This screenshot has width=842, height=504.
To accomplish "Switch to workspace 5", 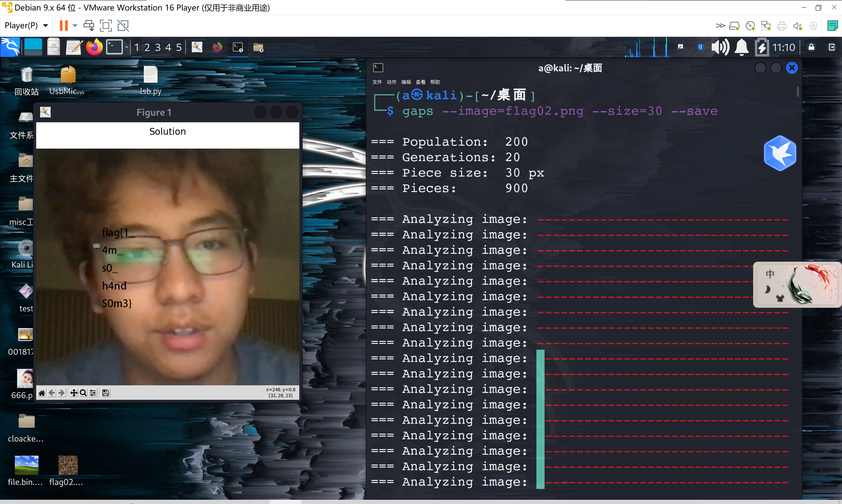I will (x=179, y=47).
